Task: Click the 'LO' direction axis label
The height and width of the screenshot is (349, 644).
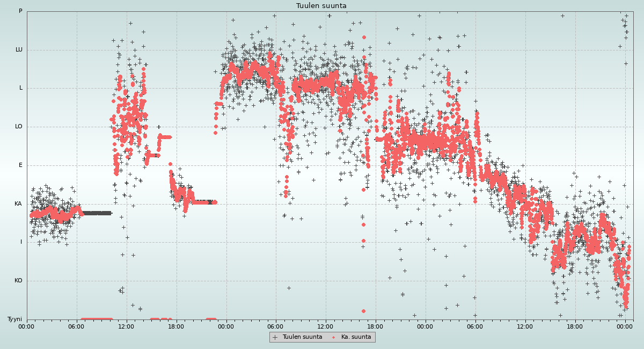Action: pos(19,127)
